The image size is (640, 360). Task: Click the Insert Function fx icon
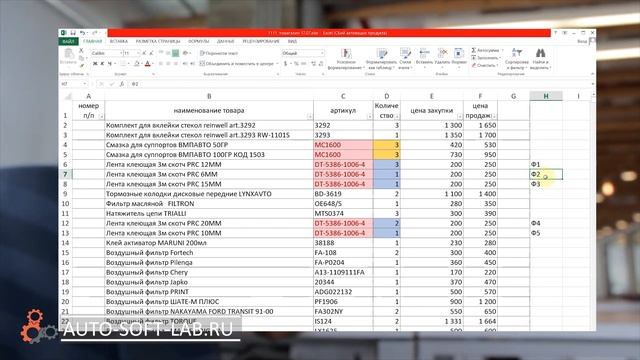coord(122,84)
